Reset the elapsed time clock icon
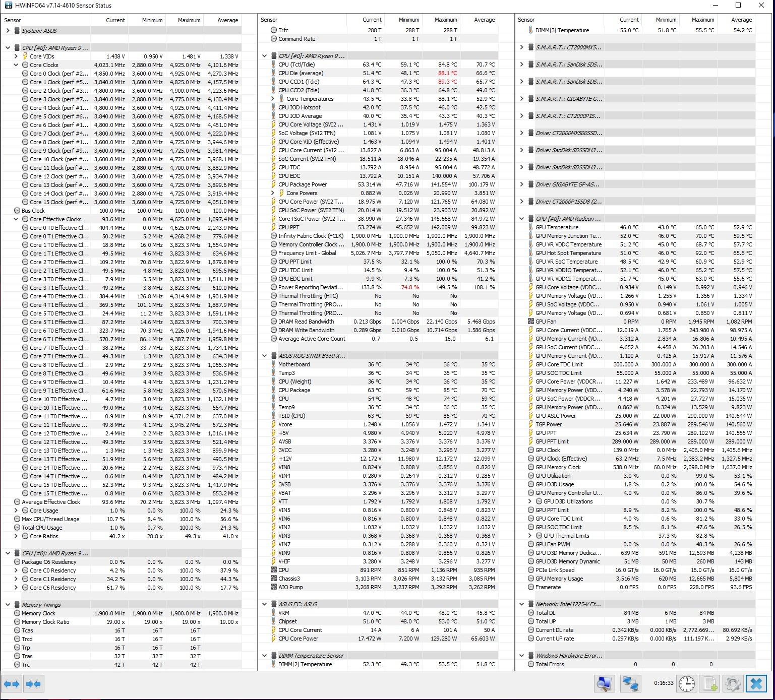 (x=687, y=684)
